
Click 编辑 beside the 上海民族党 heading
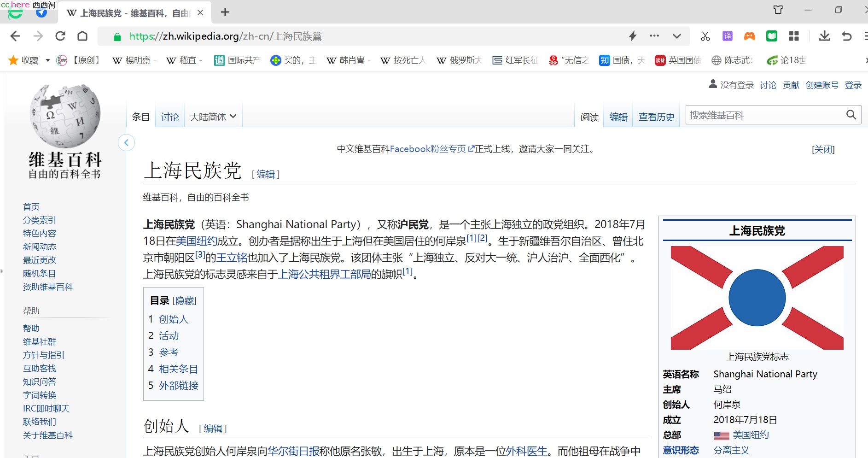pyautogui.click(x=266, y=174)
